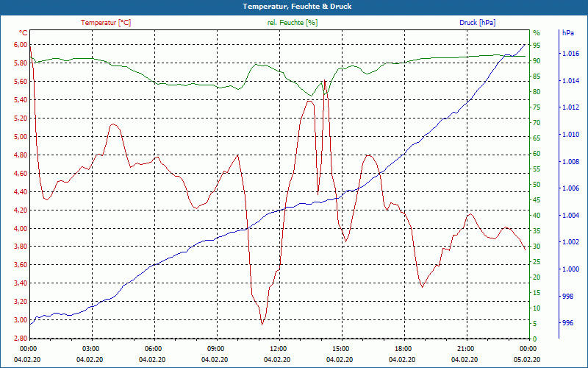Screen dimensions: 588x368
Task: Click the 25 humidity axis value
Action: click(537, 262)
